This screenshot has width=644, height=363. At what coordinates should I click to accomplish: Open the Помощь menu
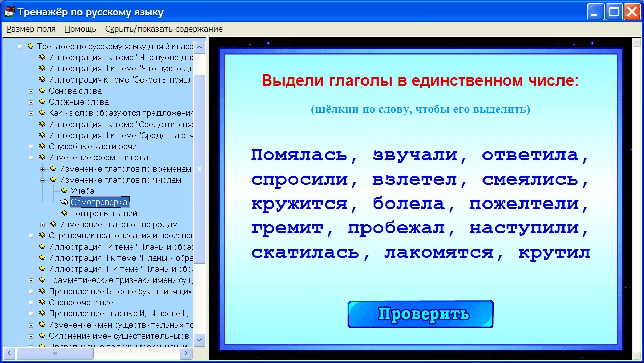click(x=80, y=29)
